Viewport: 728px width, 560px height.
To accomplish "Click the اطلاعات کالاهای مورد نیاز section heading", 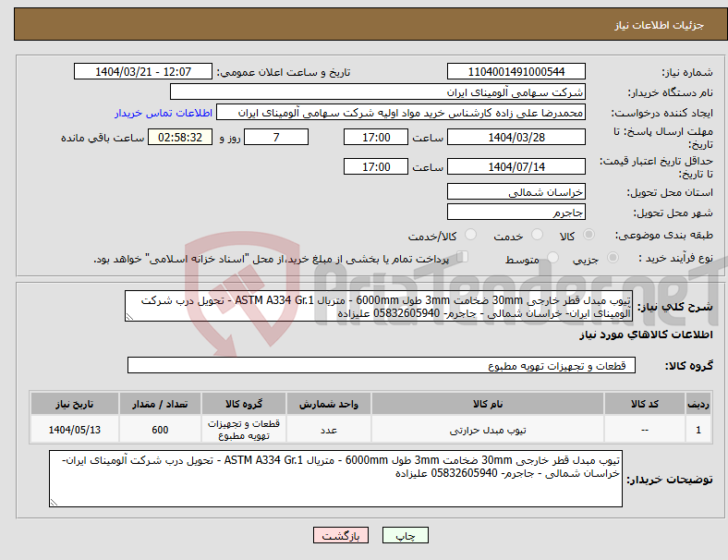I will point(646,335).
